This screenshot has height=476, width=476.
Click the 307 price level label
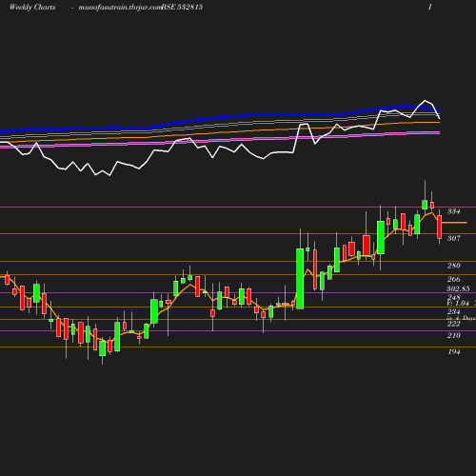pyautogui.click(x=454, y=238)
